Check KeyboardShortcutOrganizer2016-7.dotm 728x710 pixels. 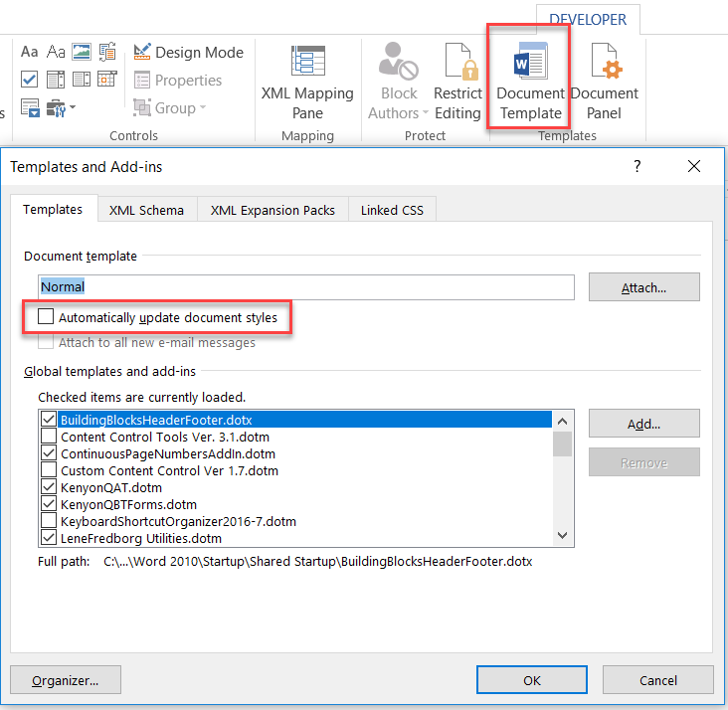pyautogui.click(x=49, y=521)
